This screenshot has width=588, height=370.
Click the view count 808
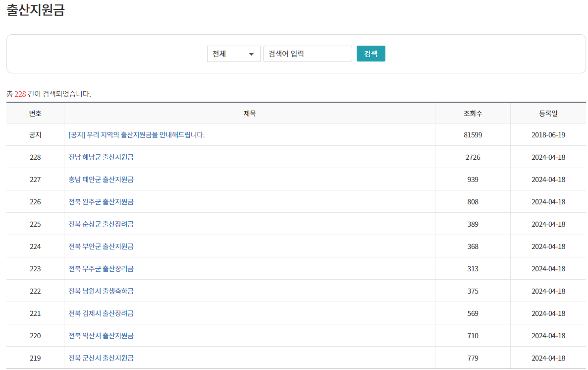[473, 202]
